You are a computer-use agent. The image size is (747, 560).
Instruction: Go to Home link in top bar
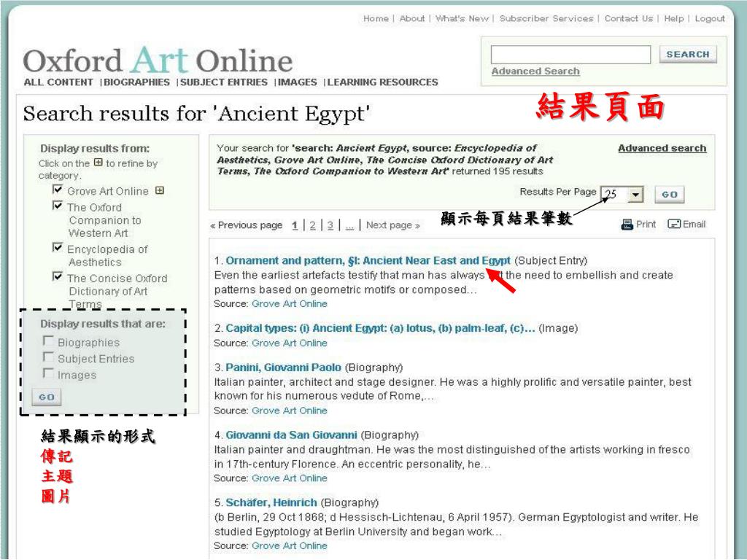pyautogui.click(x=376, y=18)
